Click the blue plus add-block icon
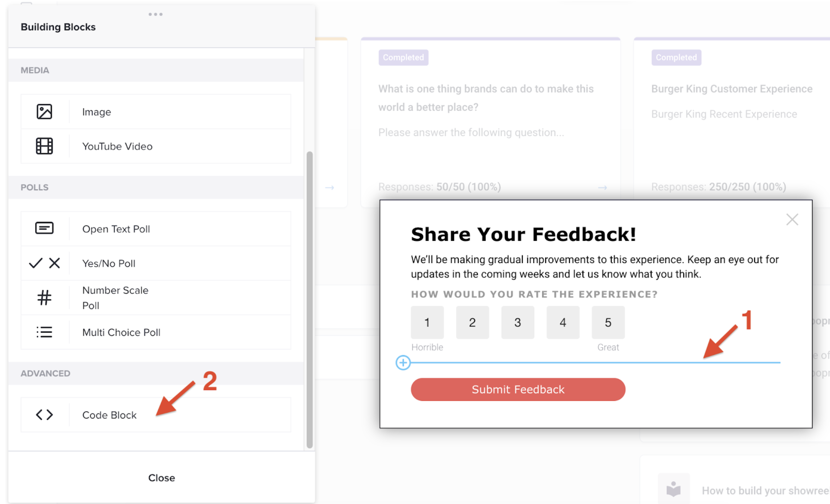Screen dimensions: 830x504 403,362
